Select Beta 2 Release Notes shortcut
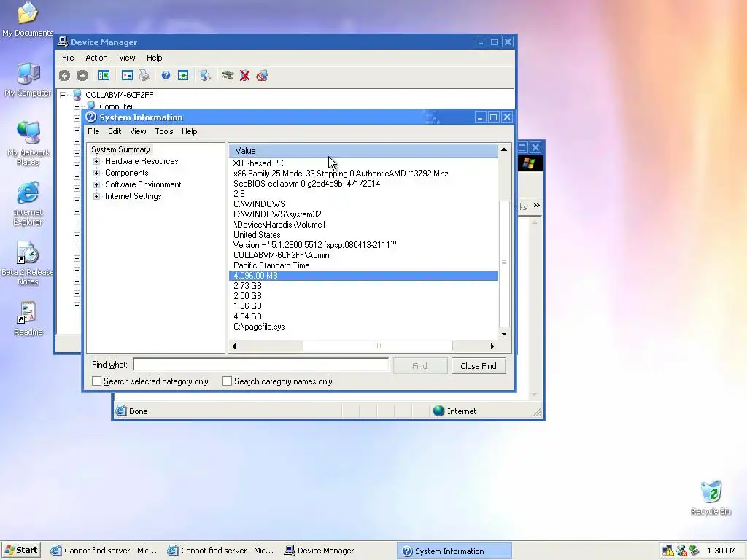Image resolution: width=747 pixels, height=560 pixels. [28, 263]
